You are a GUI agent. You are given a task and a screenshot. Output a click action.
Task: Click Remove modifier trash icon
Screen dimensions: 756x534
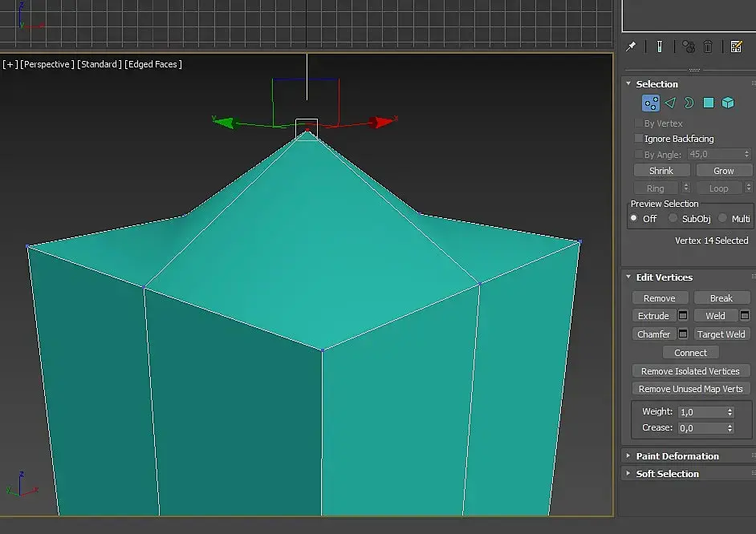point(708,47)
